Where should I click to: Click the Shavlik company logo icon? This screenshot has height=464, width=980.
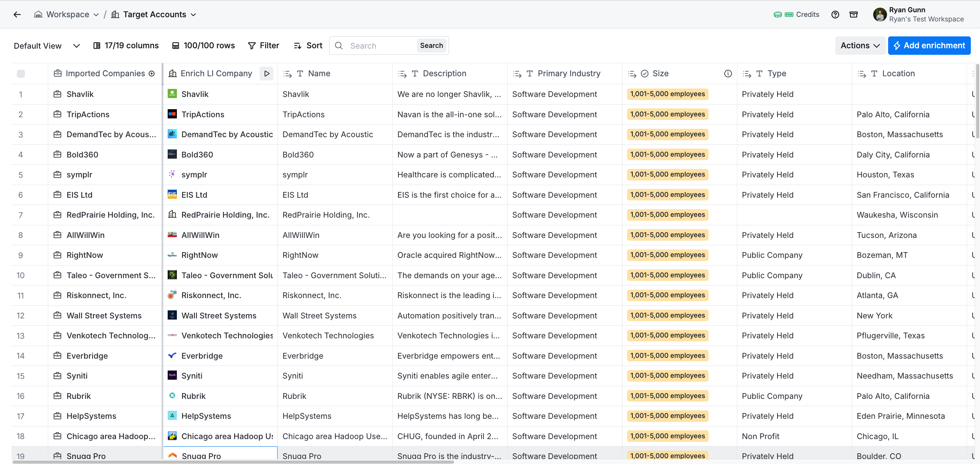pyautogui.click(x=172, y=94)
